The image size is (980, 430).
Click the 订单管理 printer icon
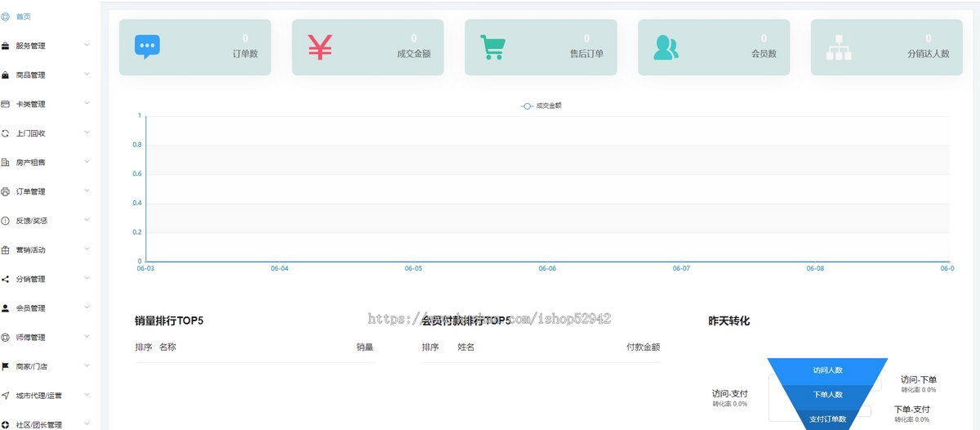pyautogui.click(x=6, y=191)
